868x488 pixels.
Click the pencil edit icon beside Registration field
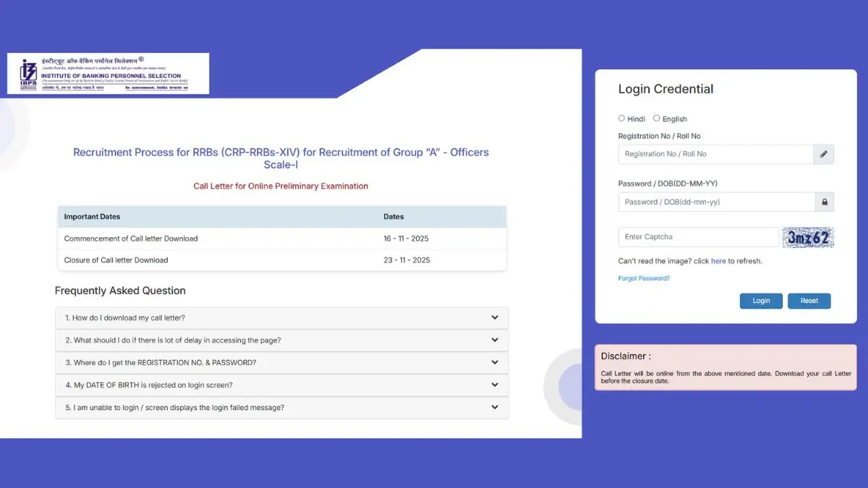tap(823, 154)
